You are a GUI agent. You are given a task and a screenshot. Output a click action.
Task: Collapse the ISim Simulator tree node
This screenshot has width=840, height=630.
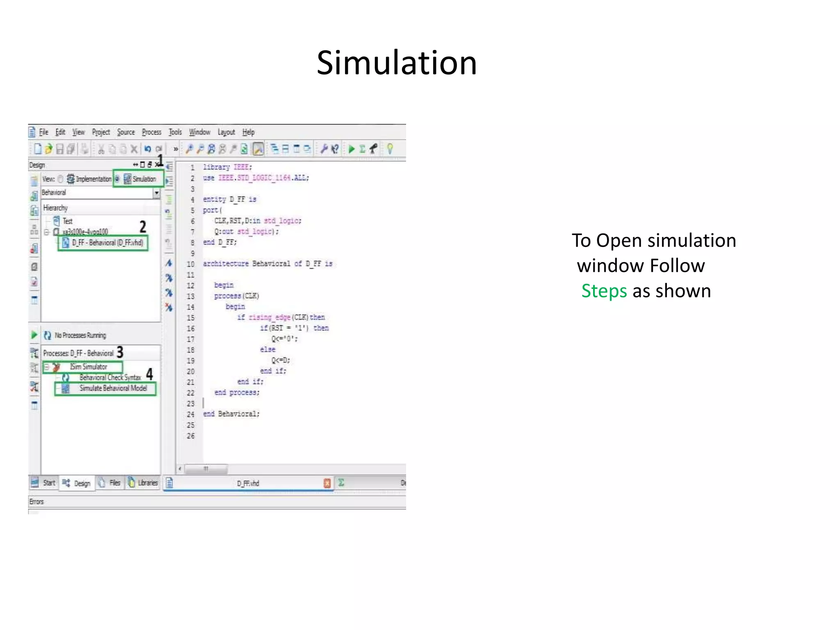coord(47,367)
